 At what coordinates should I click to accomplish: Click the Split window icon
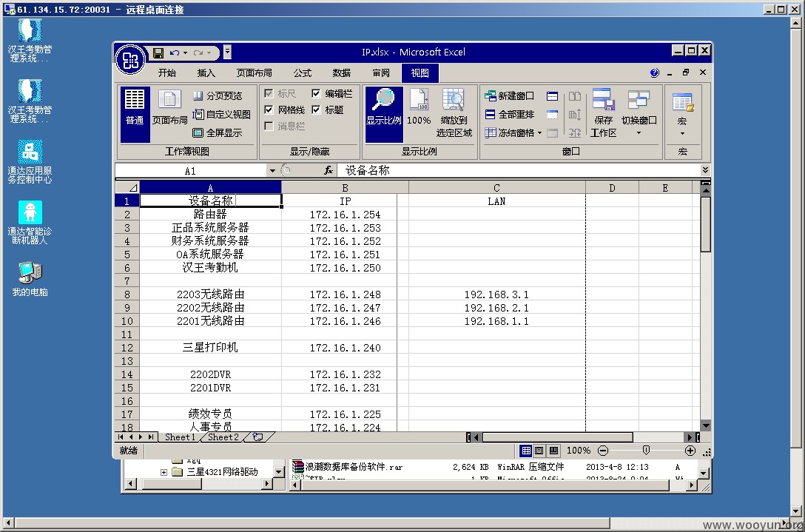(x=552, y=96)
